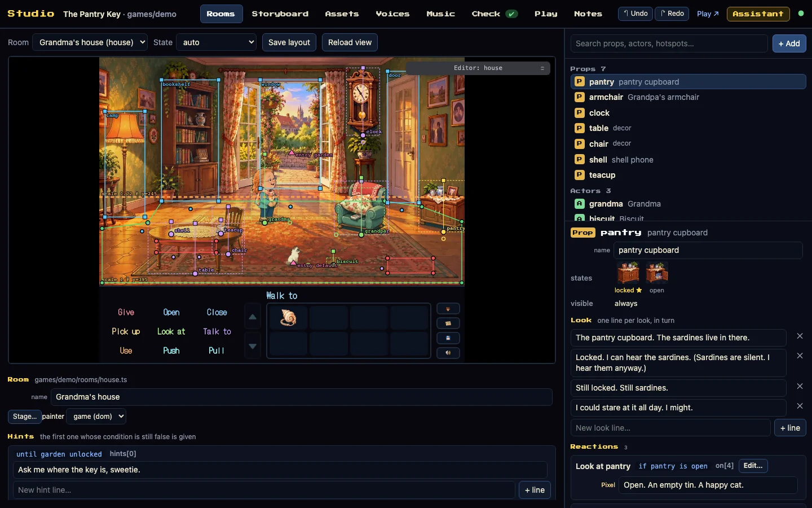Image resolution: width=812 pixels, height=508 pixels.
Task: Select the teacup prop in the list
Action: point(688,175)
